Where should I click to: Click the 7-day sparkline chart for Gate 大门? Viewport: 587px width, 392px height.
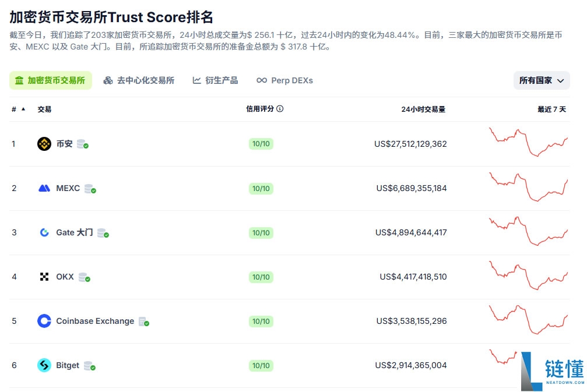click(x=528, y=231)
